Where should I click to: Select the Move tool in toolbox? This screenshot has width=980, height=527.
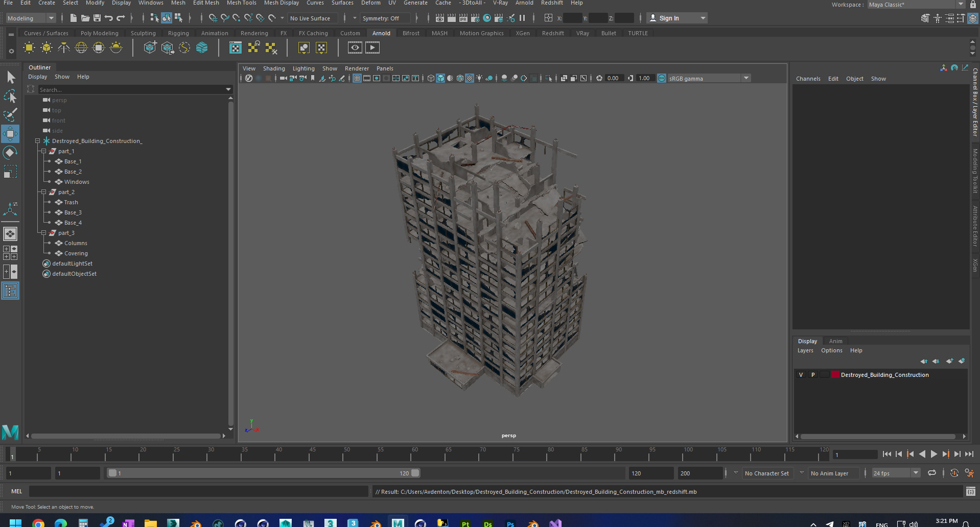tap(10, 134)
